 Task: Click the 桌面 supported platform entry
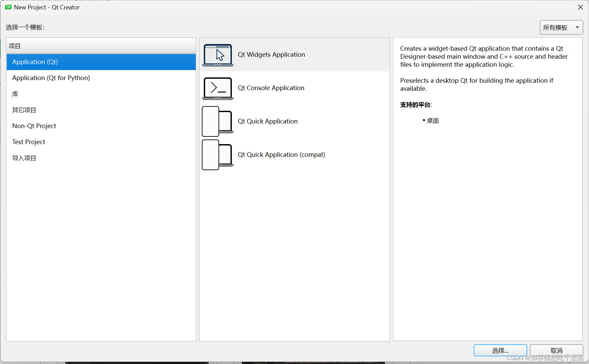pos(433,121)
